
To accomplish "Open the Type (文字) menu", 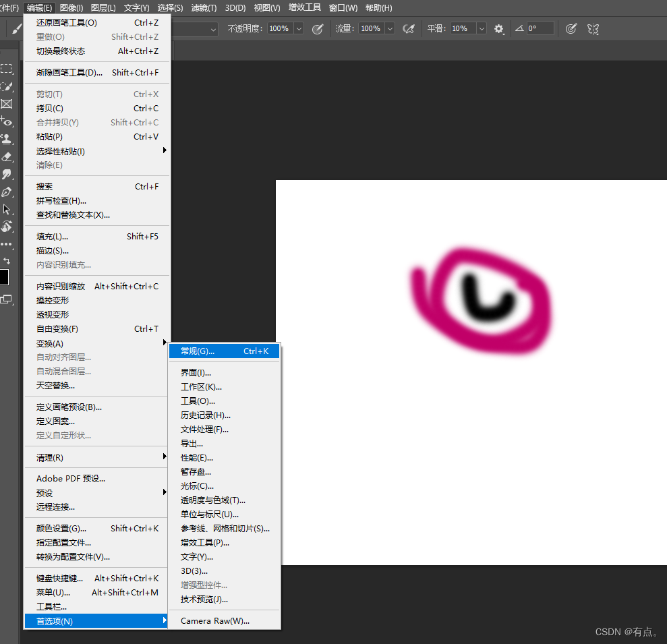I will (x=136, y=7).
